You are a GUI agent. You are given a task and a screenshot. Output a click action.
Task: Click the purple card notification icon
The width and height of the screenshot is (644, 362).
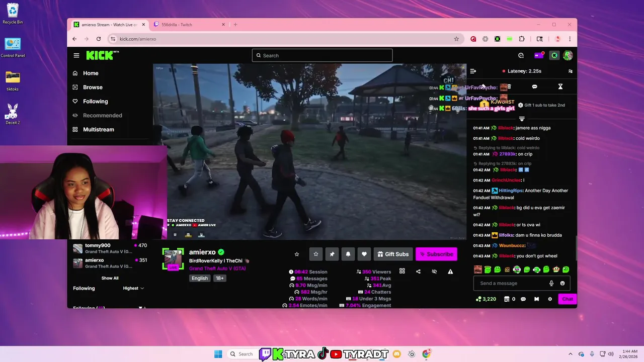coord(538,55)
